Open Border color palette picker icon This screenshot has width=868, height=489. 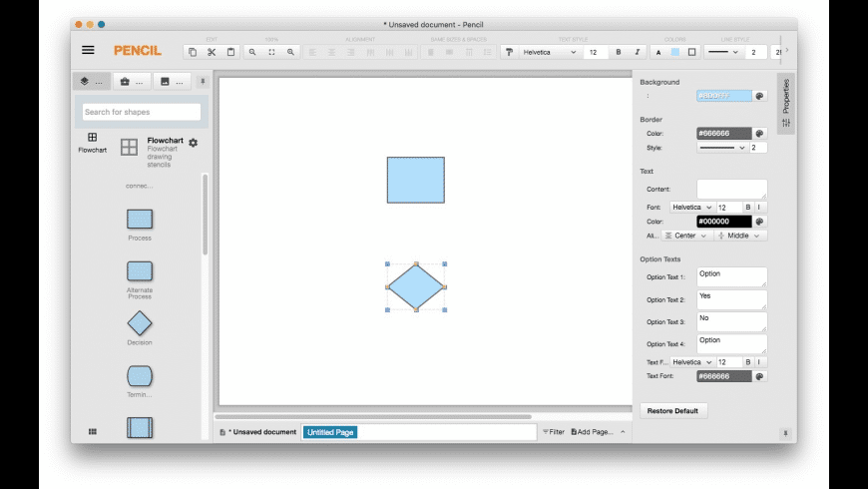click(x=759, y=134)
